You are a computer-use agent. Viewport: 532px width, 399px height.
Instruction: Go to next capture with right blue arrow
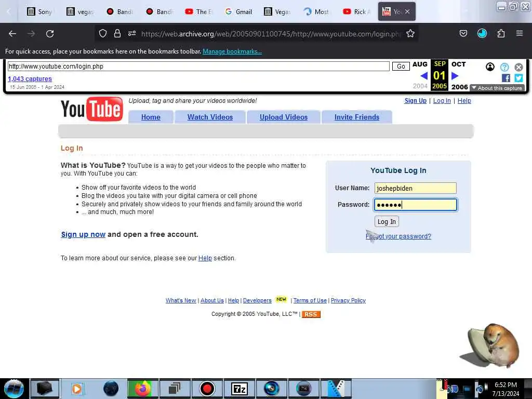pos(455,76)
